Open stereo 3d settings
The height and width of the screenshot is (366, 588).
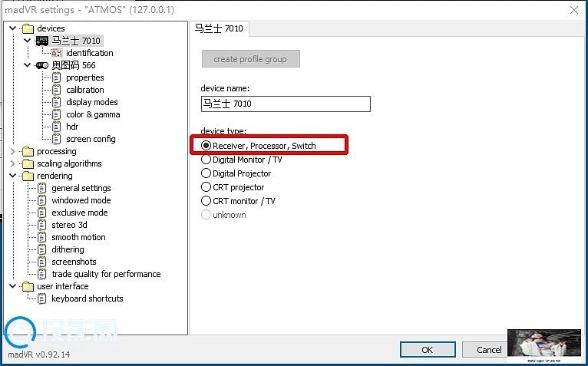tap(69, 225)
